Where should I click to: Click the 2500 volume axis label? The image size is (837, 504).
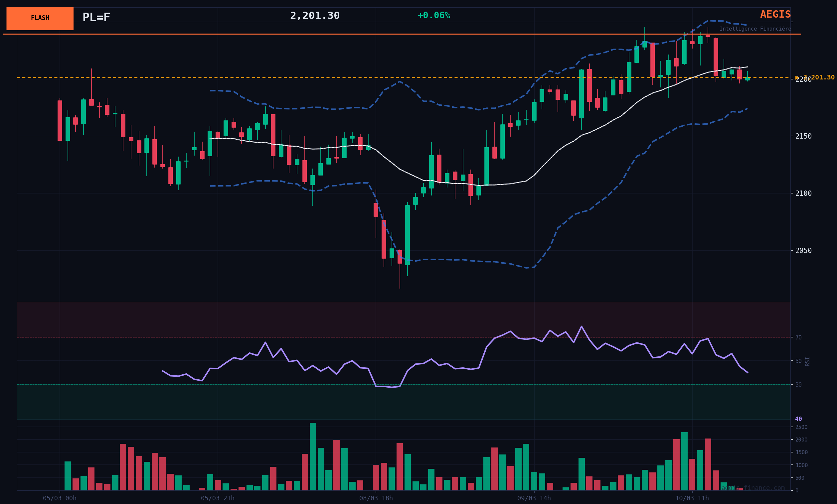point(801,427)
